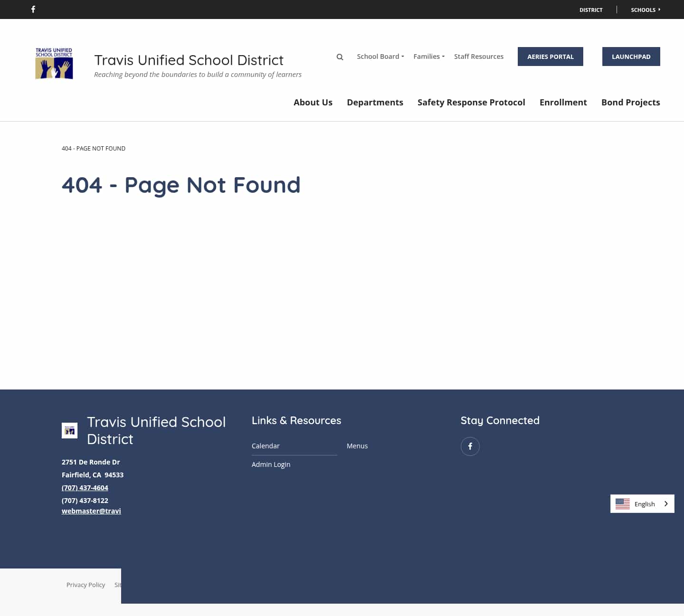Click the 404 - PAGE NOT FOUND breadcrumb
Image resolution: width=684 pixels, height=616 pixels.
click(x=93, y=148)
